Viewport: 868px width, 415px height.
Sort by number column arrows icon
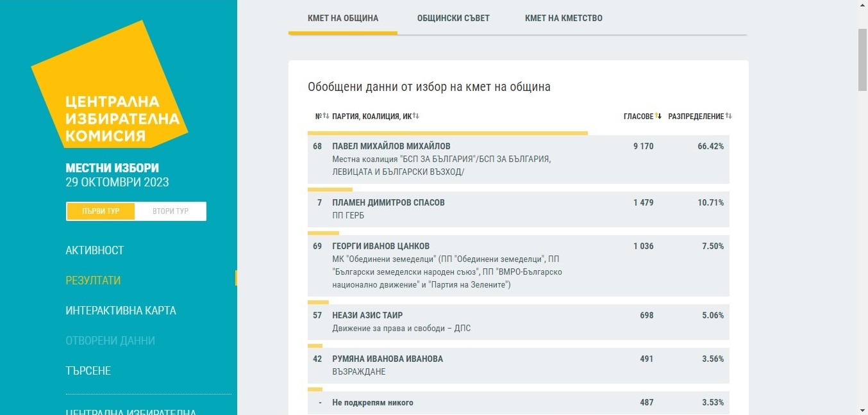326,116
